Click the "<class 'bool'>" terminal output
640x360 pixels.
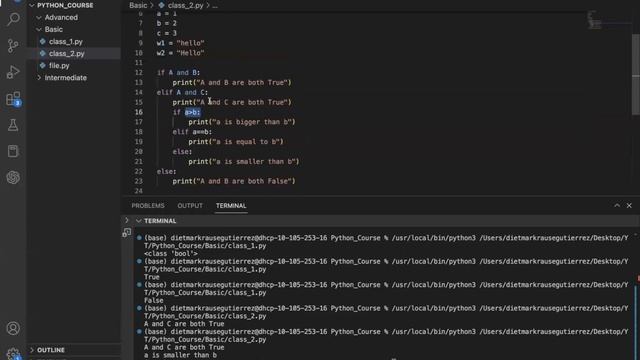click(x=171, y=253)
